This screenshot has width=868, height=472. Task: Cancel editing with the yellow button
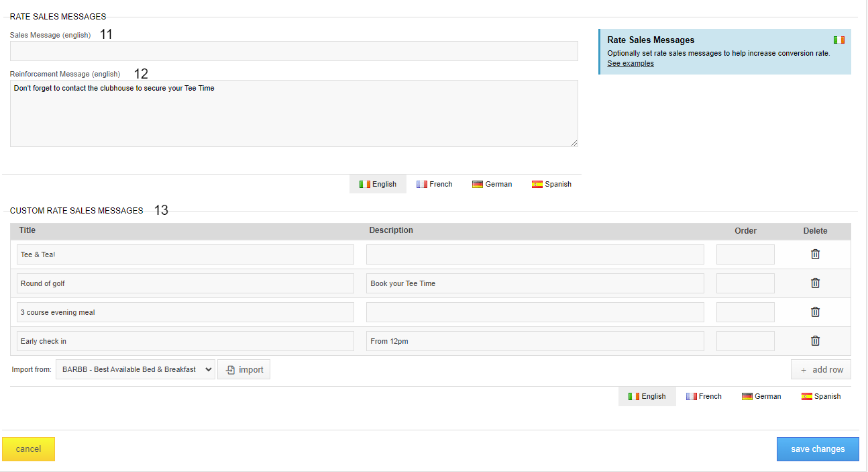[x=28, y=449]
